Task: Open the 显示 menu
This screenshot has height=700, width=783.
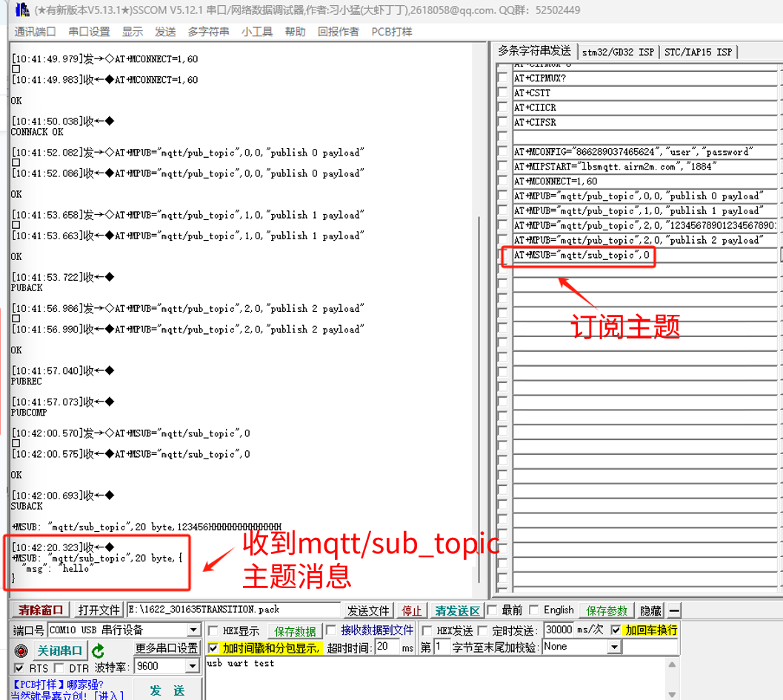Action: coord(133,32)
